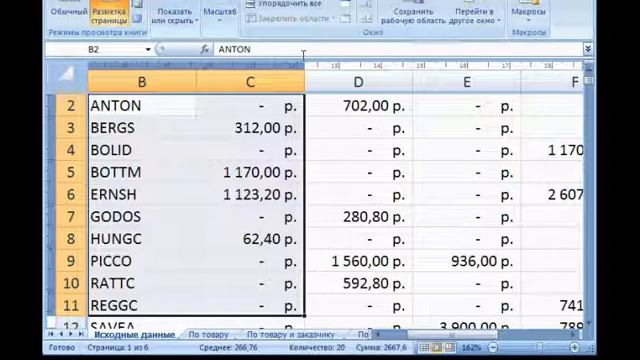Click the Name Box showing B2
The width and height of the screenshot is (640, 360).
pyautogui.click(x=94, y=49)
